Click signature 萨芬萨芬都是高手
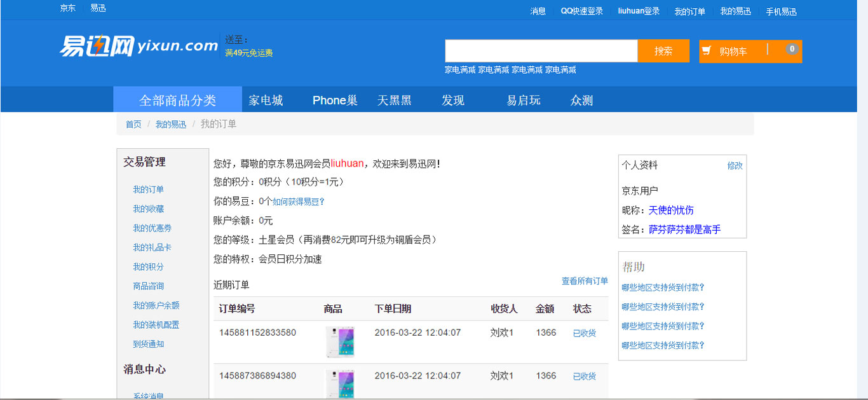This screenshot has height=400, width=868. (x=685, y=230)
